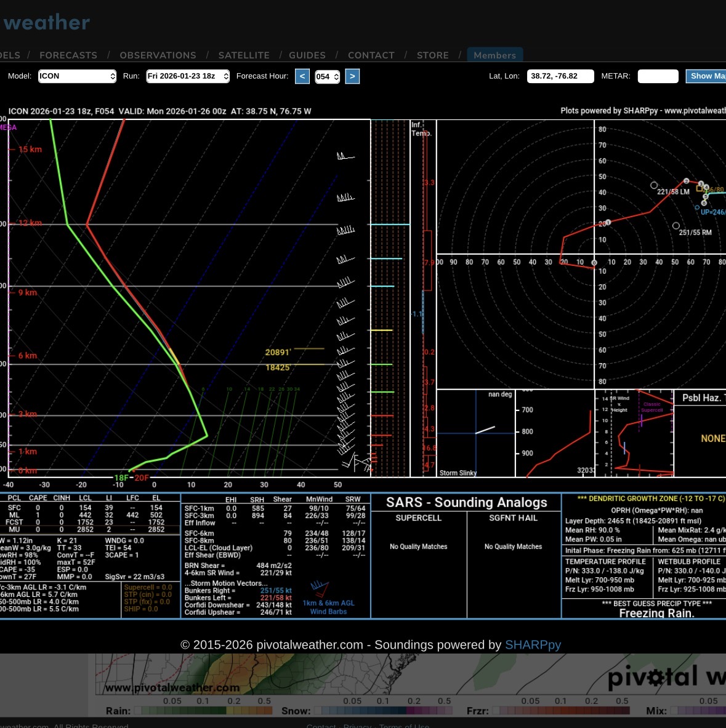Open the Model dropdown showing ICON

pyautogui.click(x=77, y=76)
